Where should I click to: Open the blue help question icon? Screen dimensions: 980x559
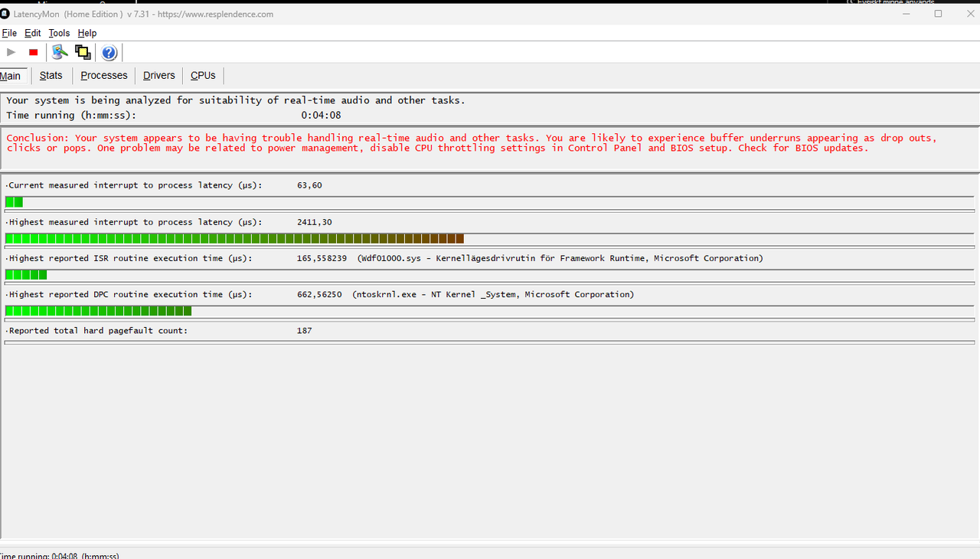click(x=109, y=52)
